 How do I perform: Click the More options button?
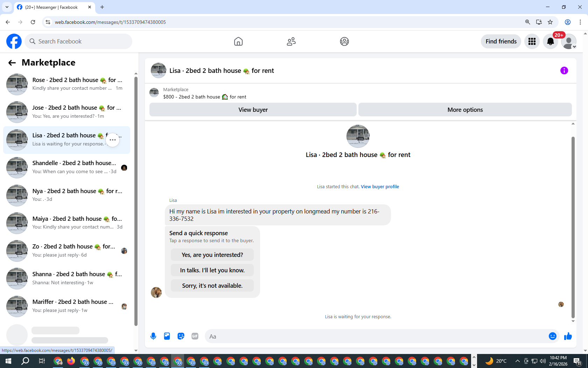click(465, 110)
